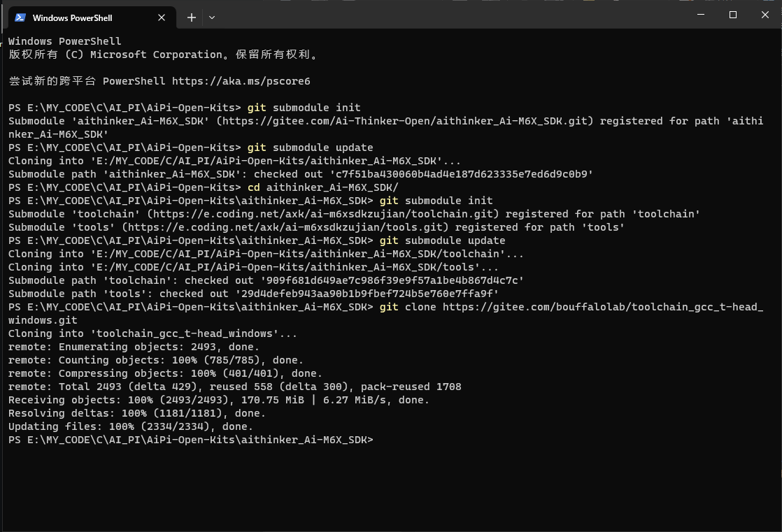Click the "Submodule path 'toolchain': checked out" text

pos(131,280)
